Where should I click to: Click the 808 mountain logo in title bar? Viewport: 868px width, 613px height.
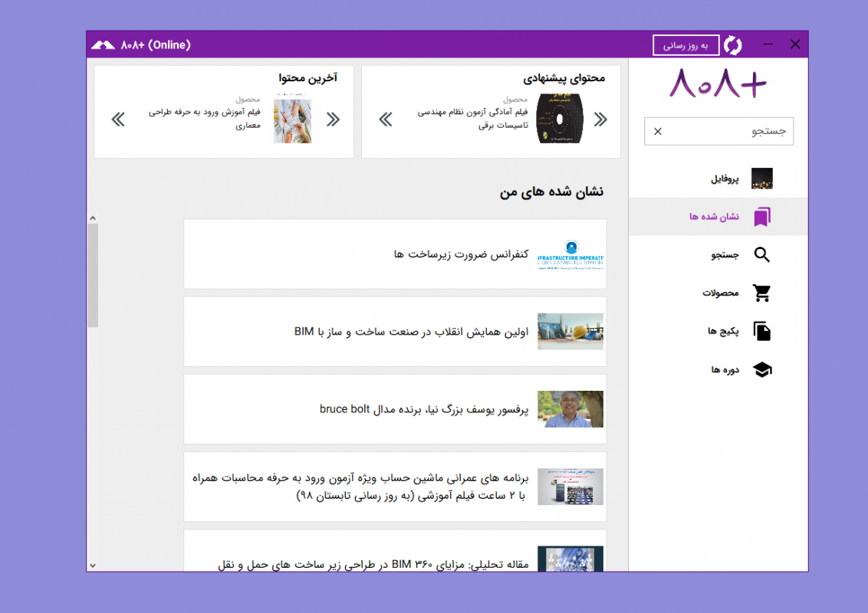[103, 44]
